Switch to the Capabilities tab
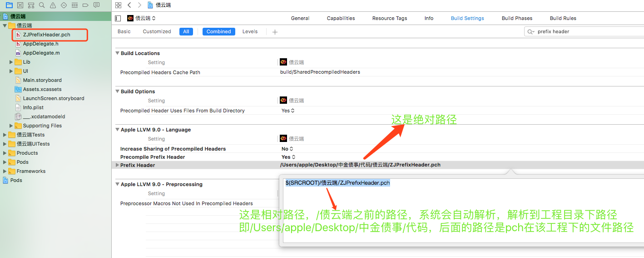The height and width of the screenshot is (258, 644). 341,18
